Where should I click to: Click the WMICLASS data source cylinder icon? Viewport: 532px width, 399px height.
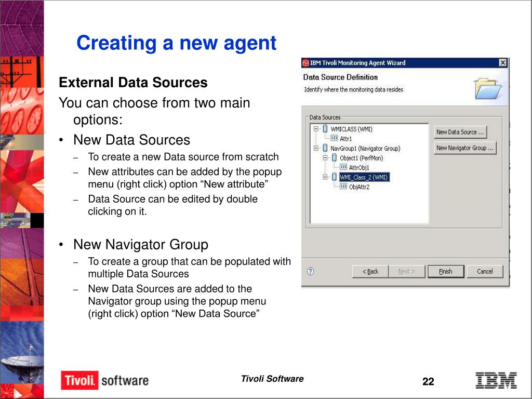[325, 129]
